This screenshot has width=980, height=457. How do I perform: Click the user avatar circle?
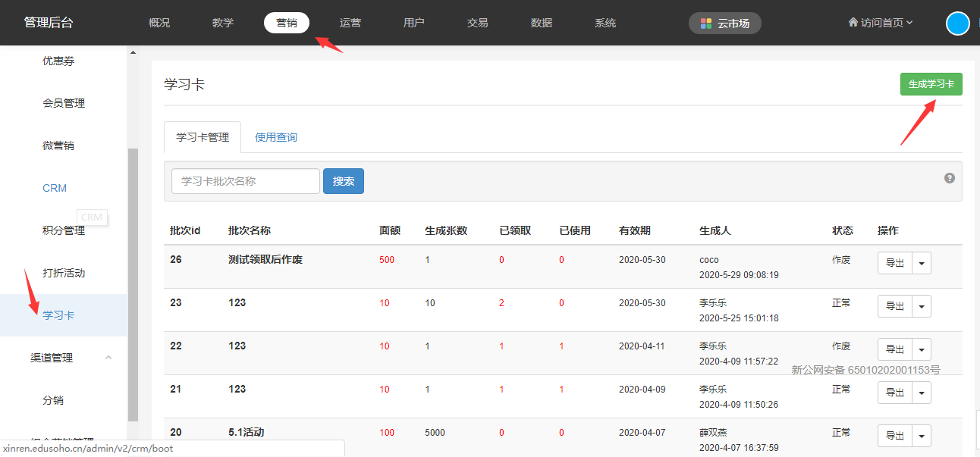click(957, 23)
